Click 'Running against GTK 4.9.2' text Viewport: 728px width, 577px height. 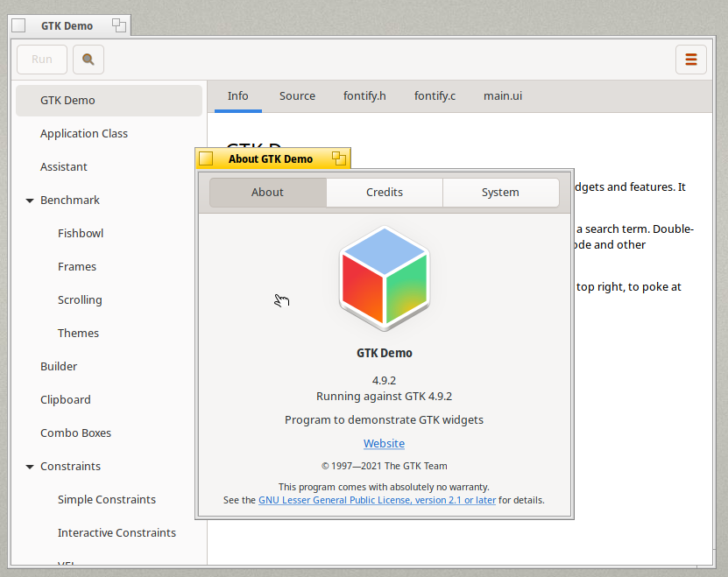point(384,397)
